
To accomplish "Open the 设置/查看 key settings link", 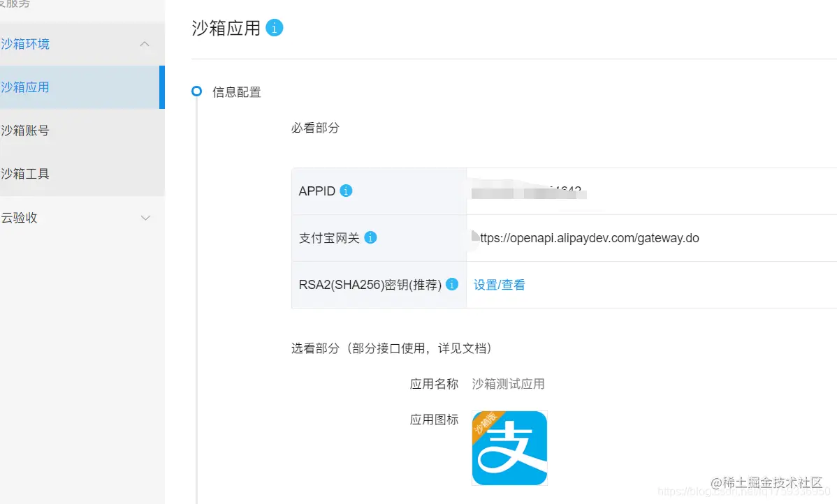I will 499,285.
